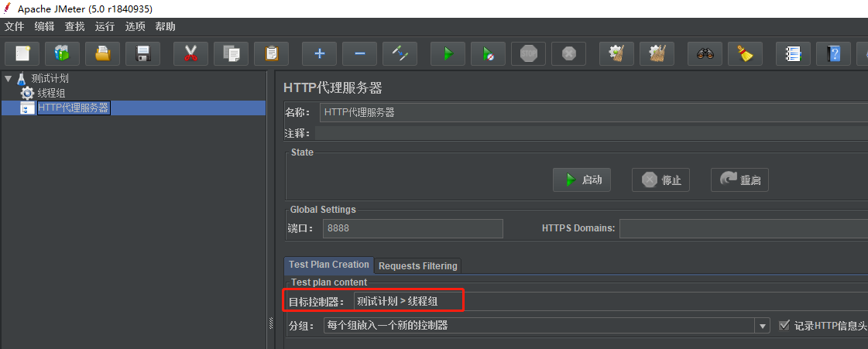Select the HTTP代理服务器 tree item
This screenshot has width=868, height=349.
(73, 108)
